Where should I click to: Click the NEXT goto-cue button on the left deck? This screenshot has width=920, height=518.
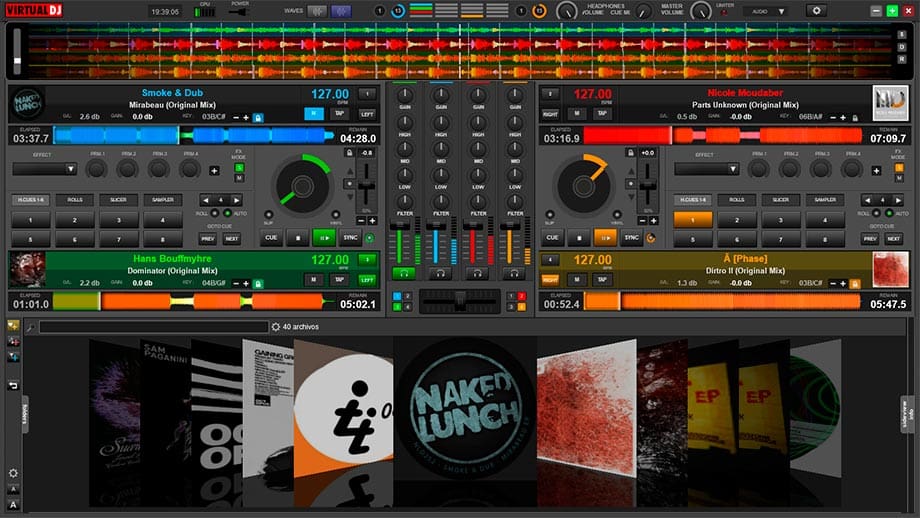click(x=232, y=239)
